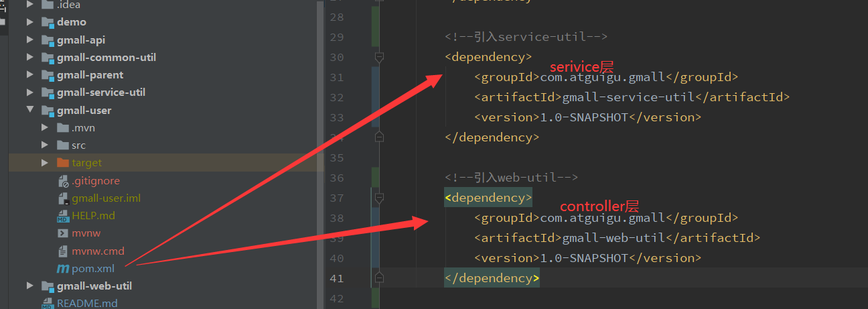Expand the src folder arrow

coord(45,145)
